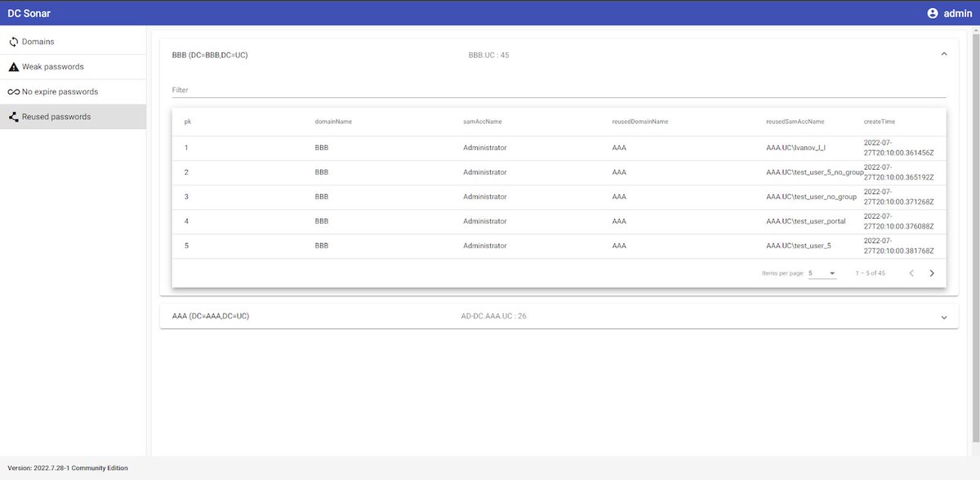Click the warning icon beside Weak passwords
This screenshot has width=980, height=480.
click(13, 66)
